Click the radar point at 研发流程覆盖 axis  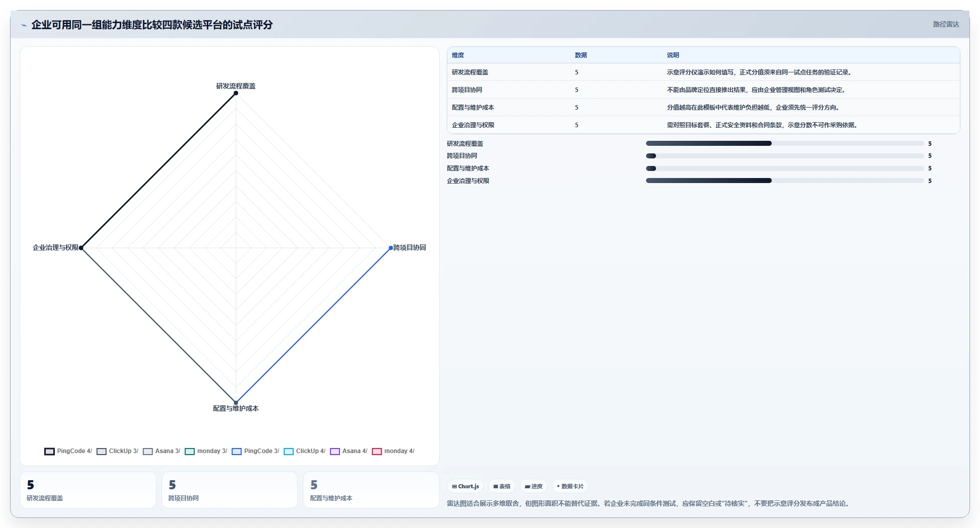[236, 93]
